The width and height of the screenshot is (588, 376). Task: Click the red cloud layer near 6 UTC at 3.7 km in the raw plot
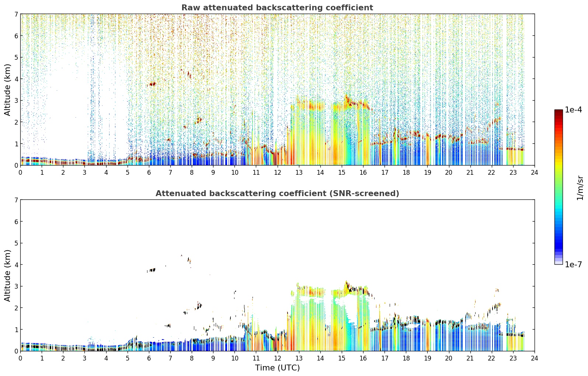click(152, 84)
